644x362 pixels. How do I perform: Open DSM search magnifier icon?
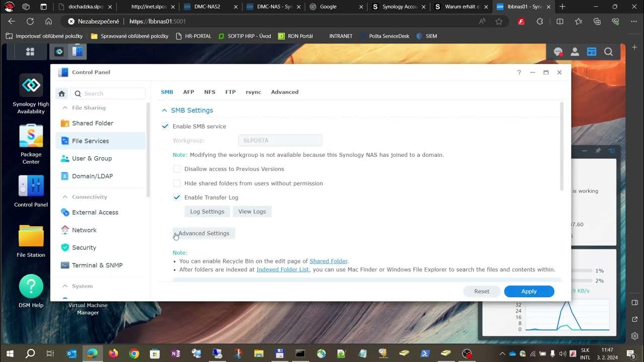608,52
